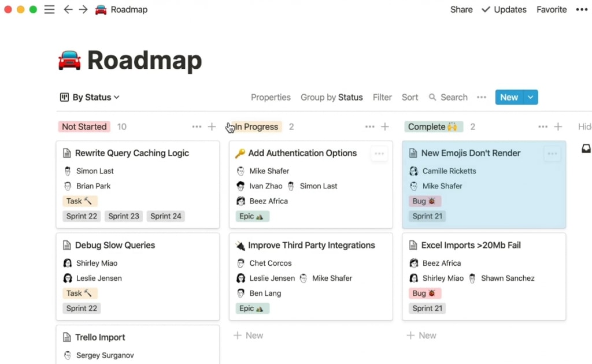Open the Debug Slow Queries card
Image resolution: width=592 pixels, height=364 pixels.
(115, 246)
